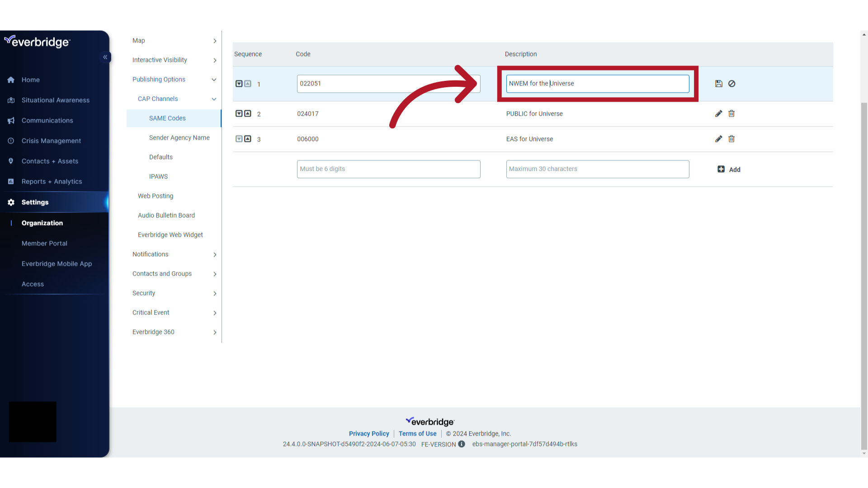Click the cancel icon for sequence 1

click(x=731, y=84)
